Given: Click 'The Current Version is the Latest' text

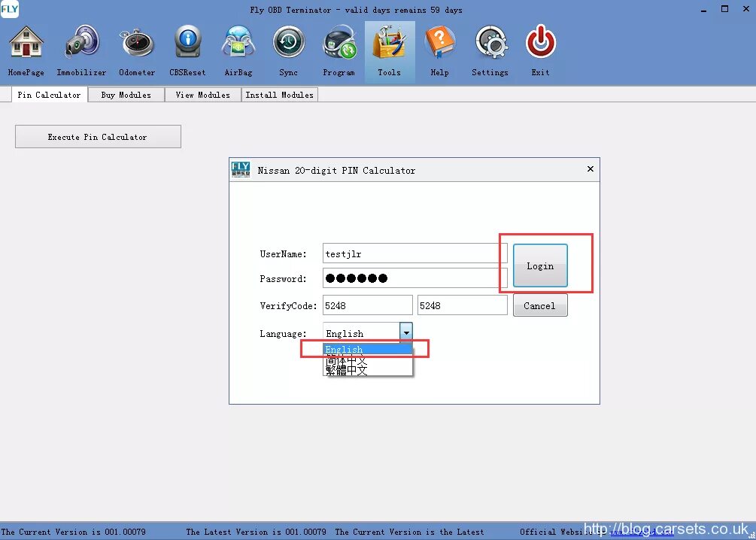Looking at the screenshot, I should point(409,532).
